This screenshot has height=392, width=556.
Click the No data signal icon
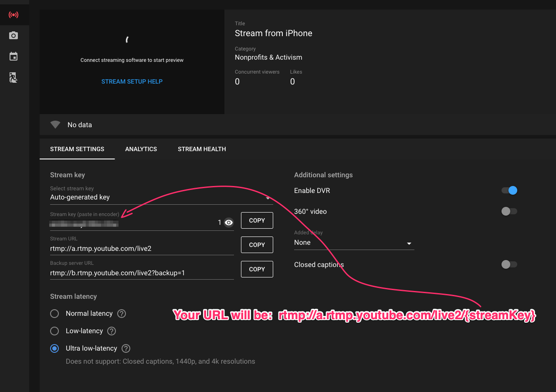click(55, 125)
